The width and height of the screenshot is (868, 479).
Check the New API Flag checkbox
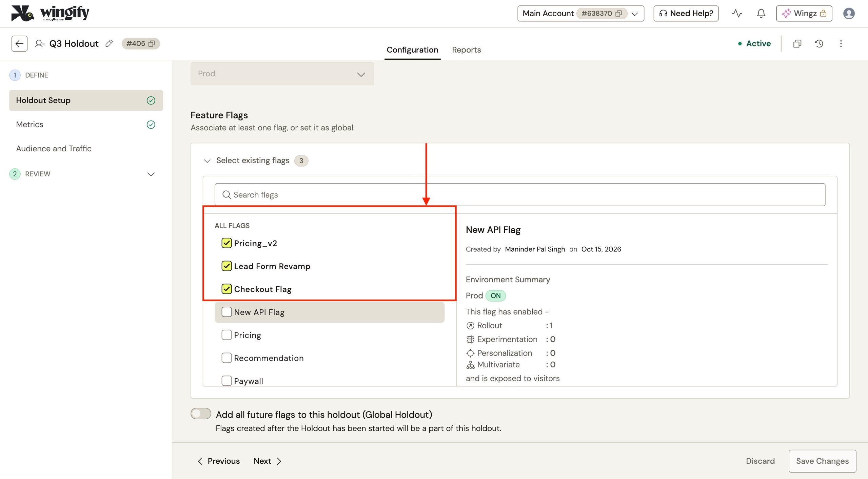click(x=226, y=312)
